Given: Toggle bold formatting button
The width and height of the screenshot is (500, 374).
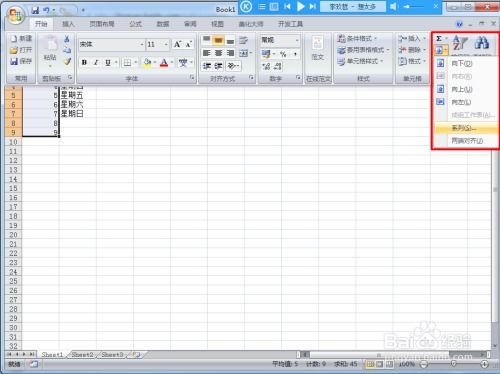Looking at the screenshot, I should (84, 62).
